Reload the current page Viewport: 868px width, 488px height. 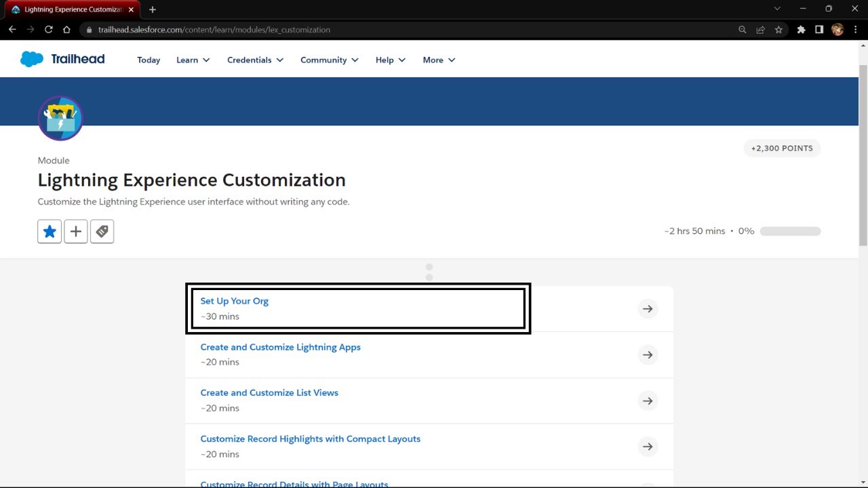point(49,30)
